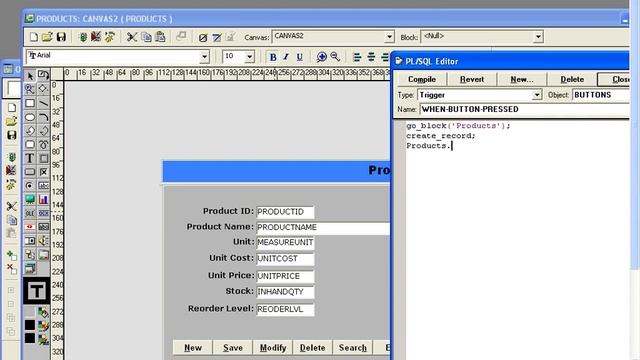Open the font size dropdown showing 10

coord(249,57)
